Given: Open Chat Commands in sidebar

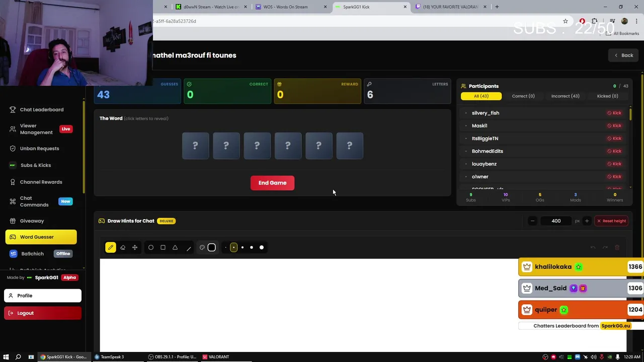Looking at the screenshot, I should point(40,201).
